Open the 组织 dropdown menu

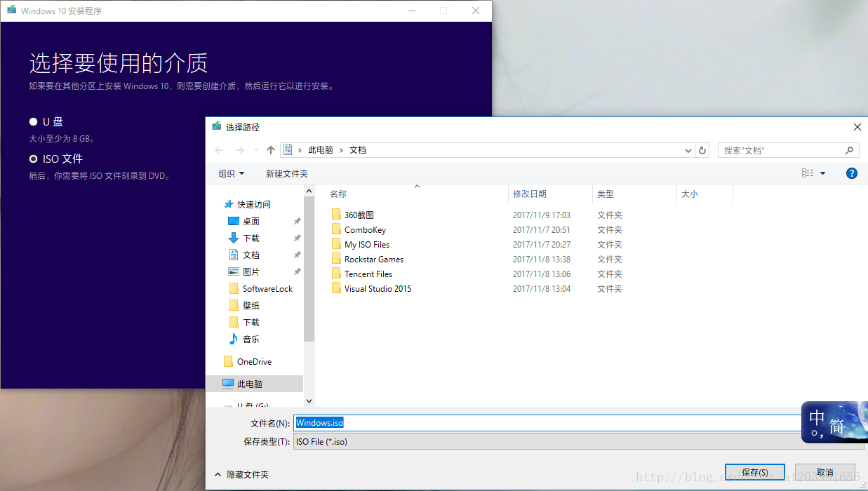[231, 173]
